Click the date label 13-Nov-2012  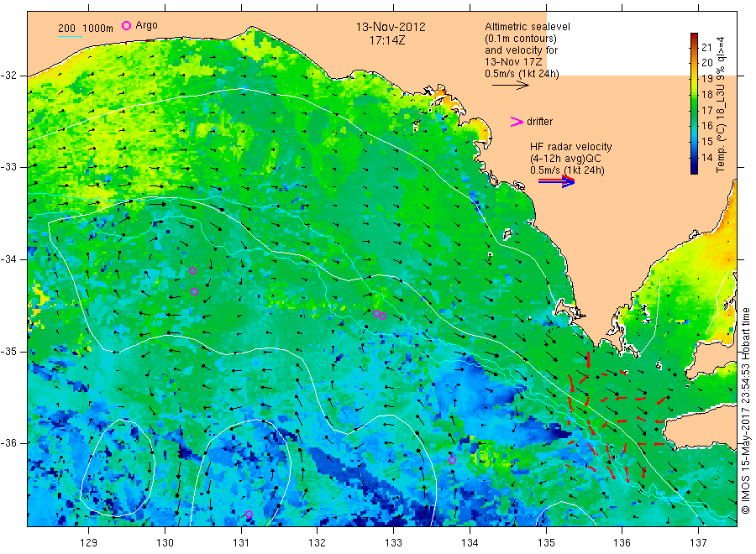391,27
